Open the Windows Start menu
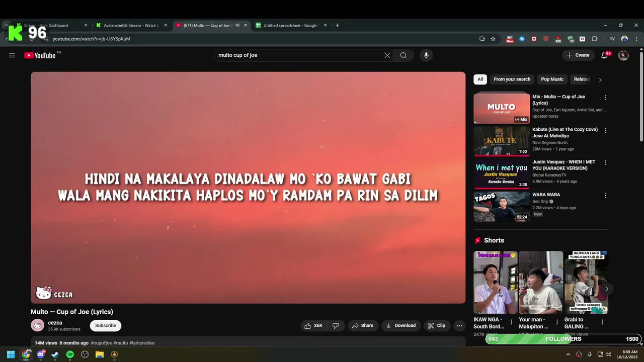The image size is (644, 362). point(11,354)
